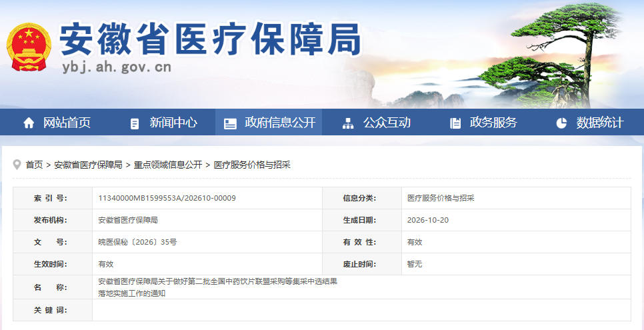
Task: Click the 发布机构 label cell
Action: (53, 220)
